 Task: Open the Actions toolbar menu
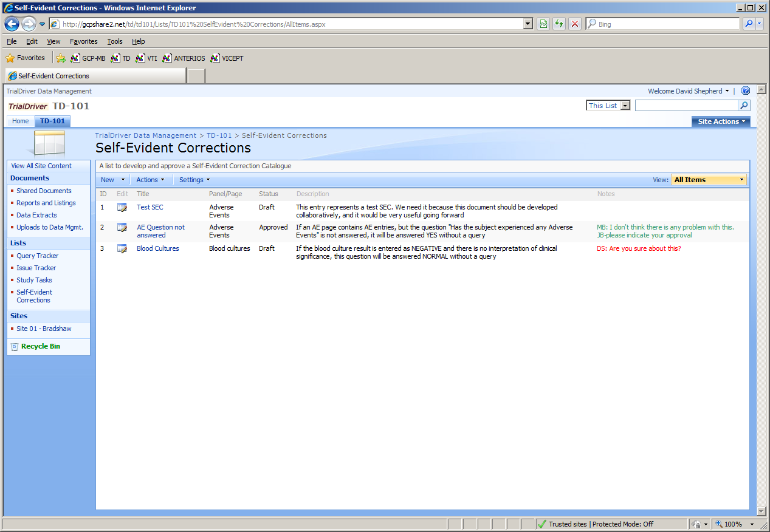(x=150, y=180)
